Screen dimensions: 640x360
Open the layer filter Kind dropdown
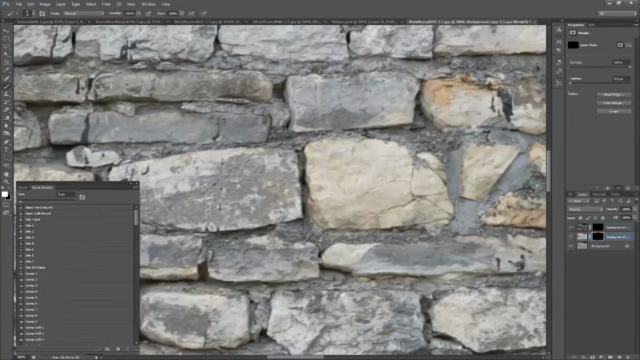pos(579,201)
